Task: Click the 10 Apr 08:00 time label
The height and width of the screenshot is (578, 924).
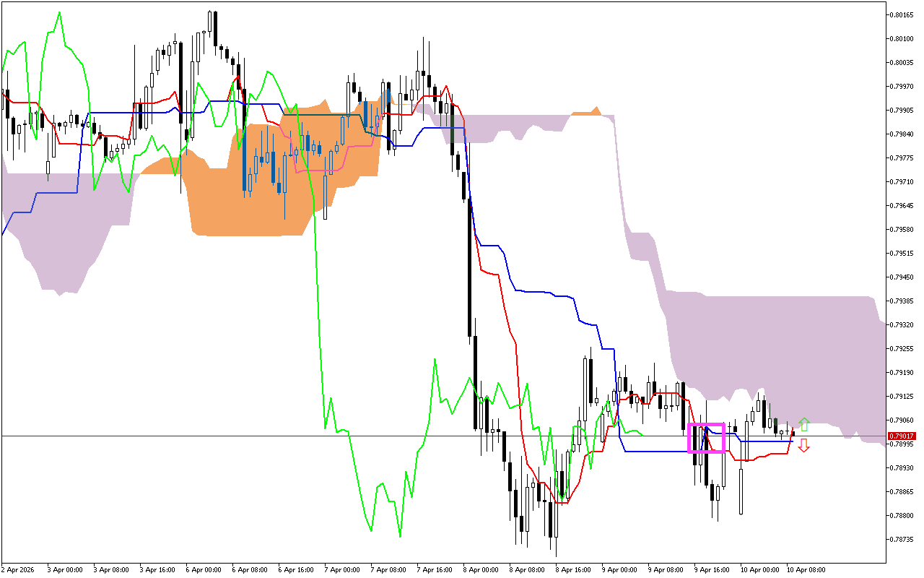Action: click(805, 569)
